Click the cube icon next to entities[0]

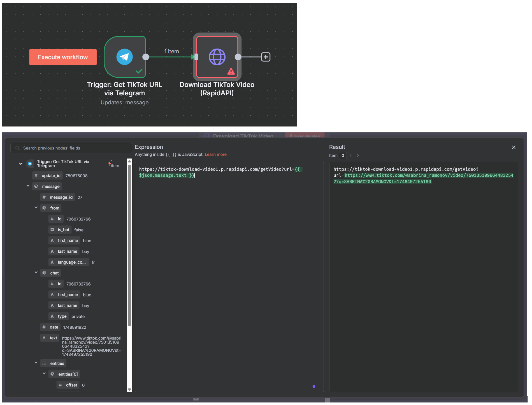[x=52, y=374]
